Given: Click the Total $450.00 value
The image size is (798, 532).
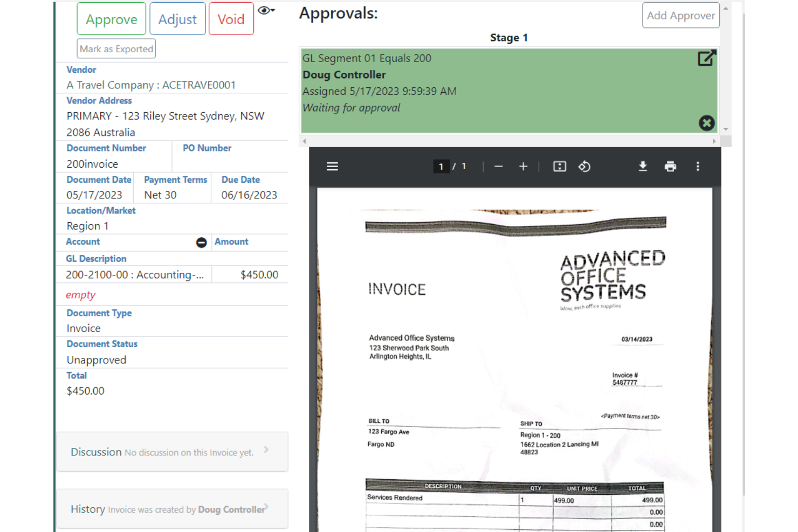Looking at the screenshot, I should (85, 391).
